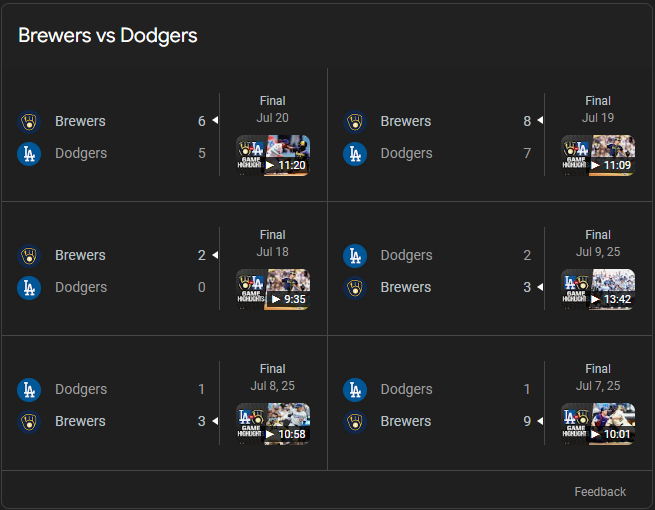Click Dodgers logo in Jul 19 game
This screenshot has height=510, width=655.
click(355, 154)
